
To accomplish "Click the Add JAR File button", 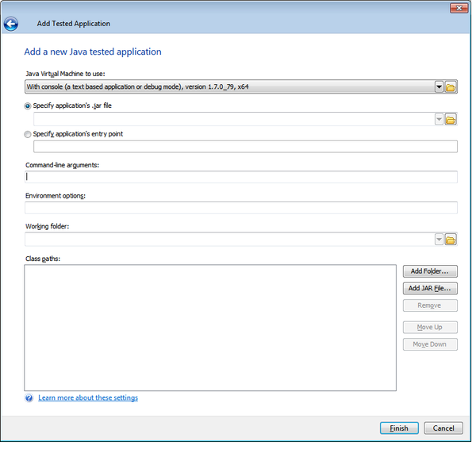I will click(x=430, y=288).
